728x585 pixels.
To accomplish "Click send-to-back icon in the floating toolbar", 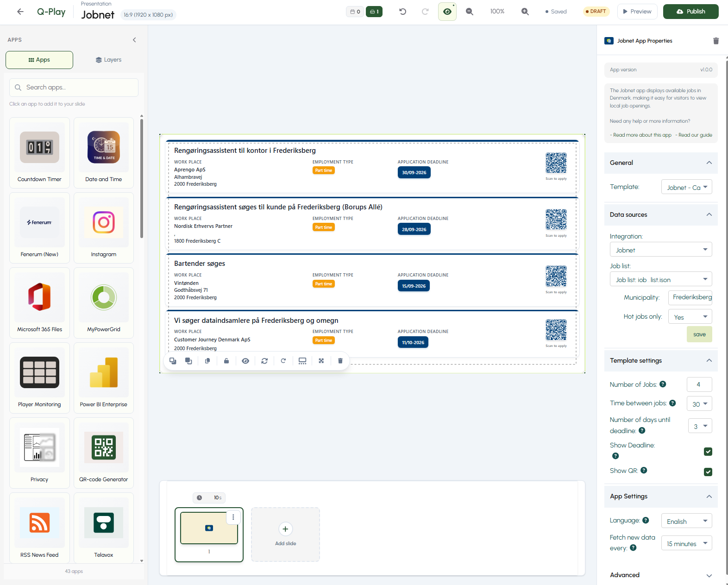I will coord(173,361).
